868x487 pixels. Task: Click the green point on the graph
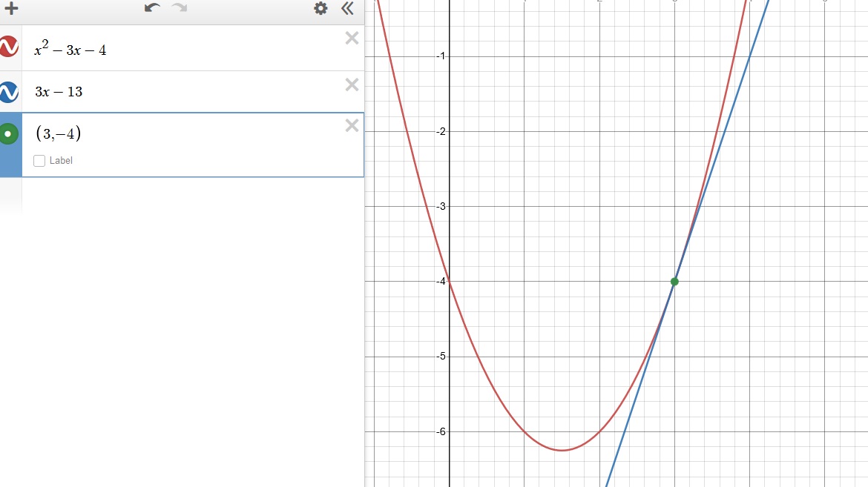[674, 281]
